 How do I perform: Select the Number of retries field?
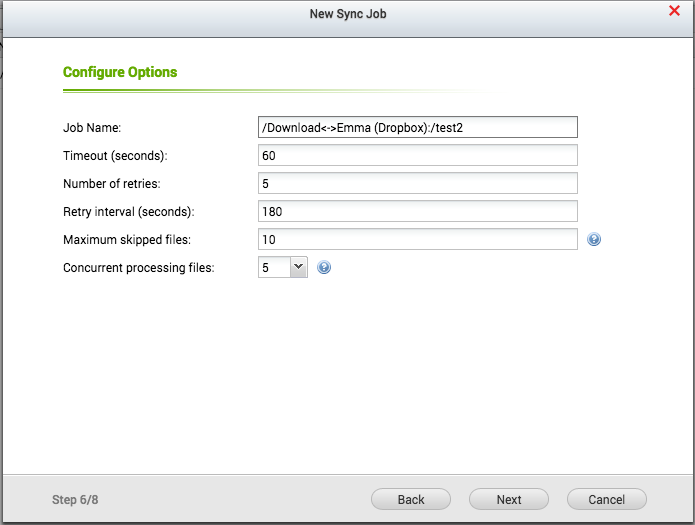(417, 183)
